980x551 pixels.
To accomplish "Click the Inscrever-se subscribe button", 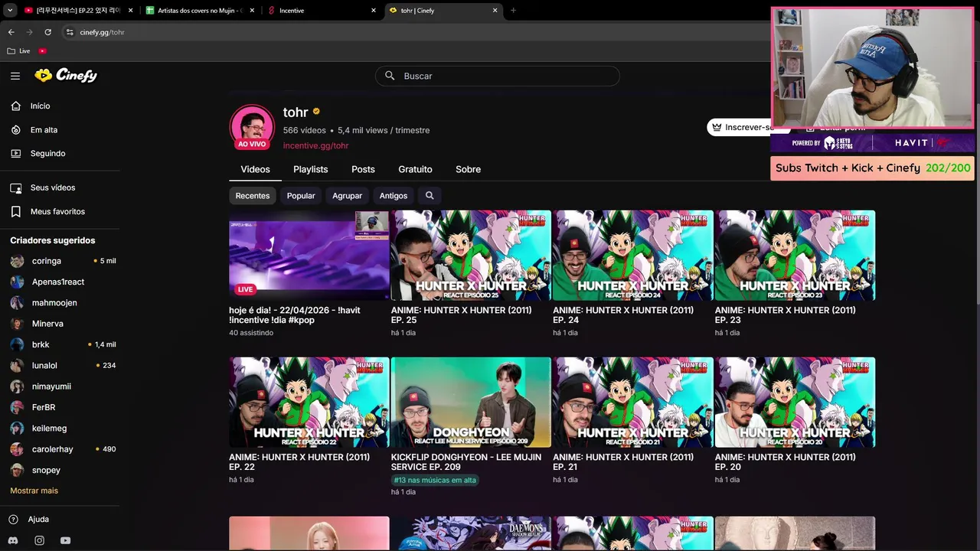I will pyautogui.click(x=740, y=127).
